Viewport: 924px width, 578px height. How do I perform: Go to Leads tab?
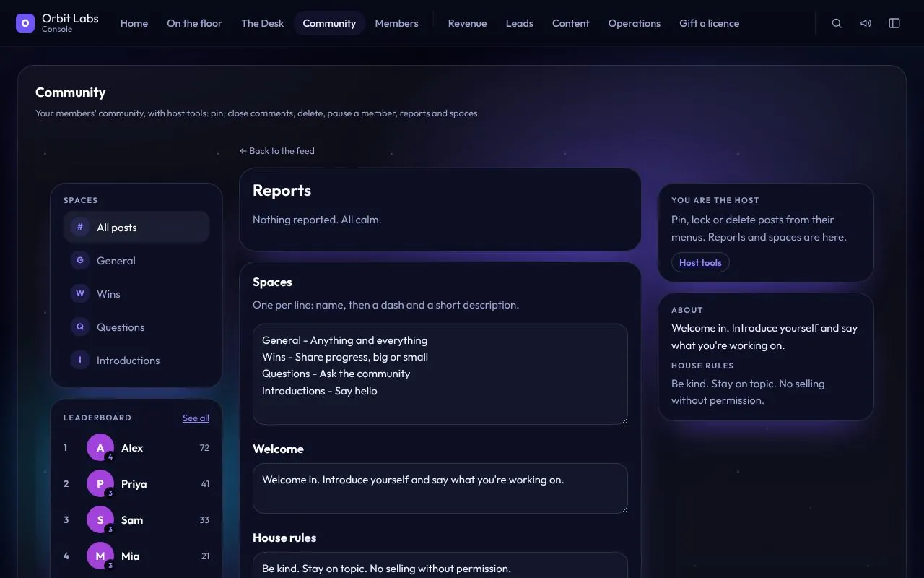click(520, 23)
